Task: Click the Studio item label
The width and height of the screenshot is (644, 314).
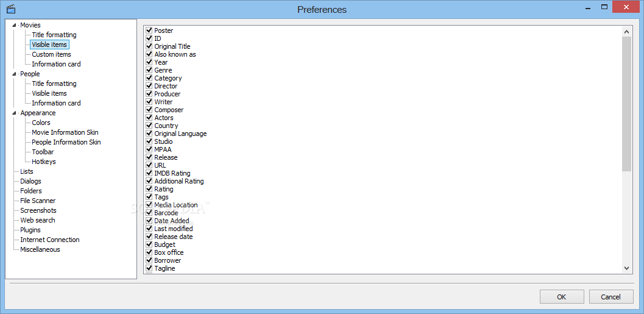Action: pos(163,142)
